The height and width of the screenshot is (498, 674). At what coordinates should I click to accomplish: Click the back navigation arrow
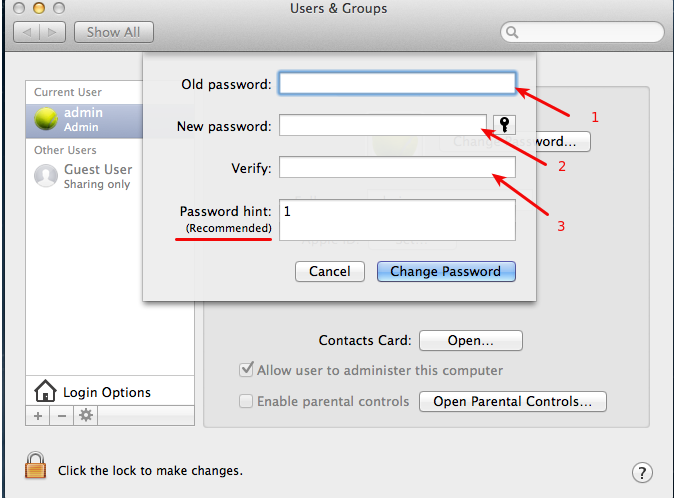point(28,32)
